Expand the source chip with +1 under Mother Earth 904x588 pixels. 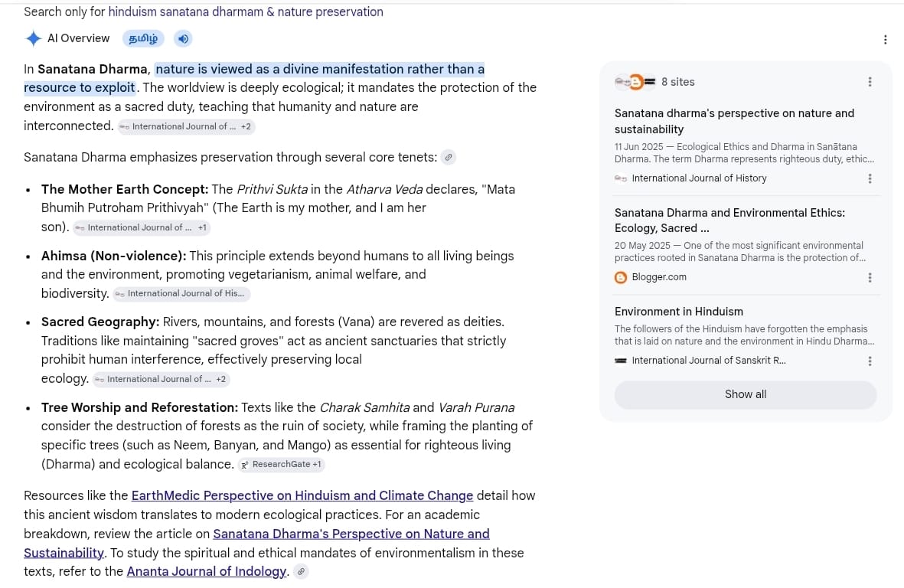142,227
